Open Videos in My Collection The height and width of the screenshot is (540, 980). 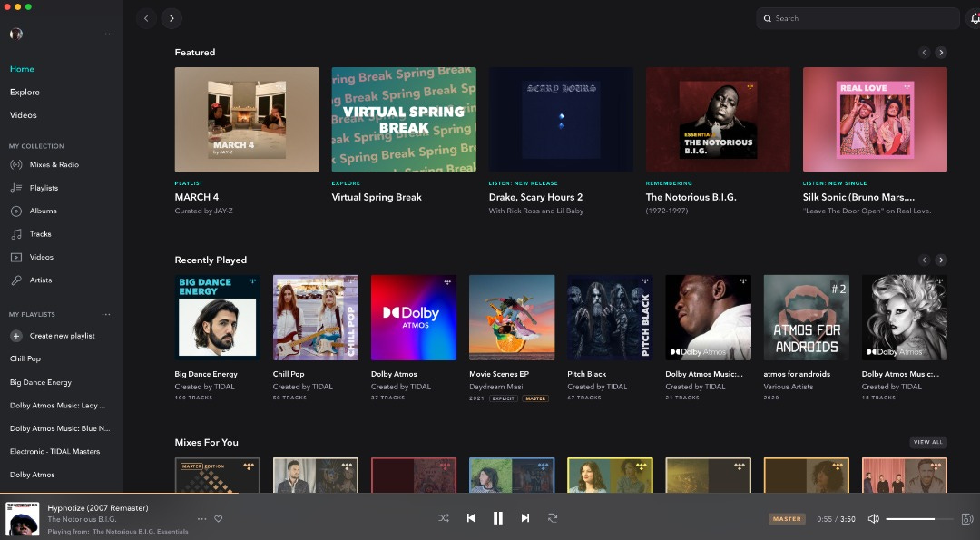click(32, 257)
